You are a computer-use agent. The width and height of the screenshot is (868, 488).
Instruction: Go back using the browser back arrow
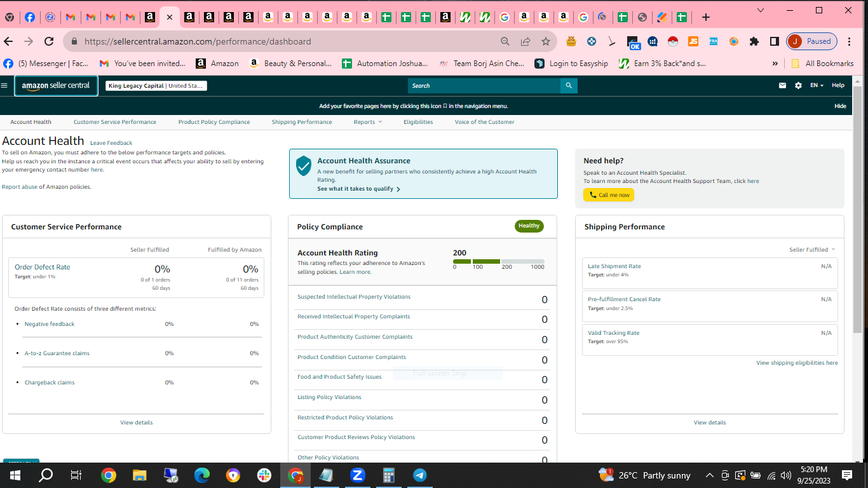[8, 41]
